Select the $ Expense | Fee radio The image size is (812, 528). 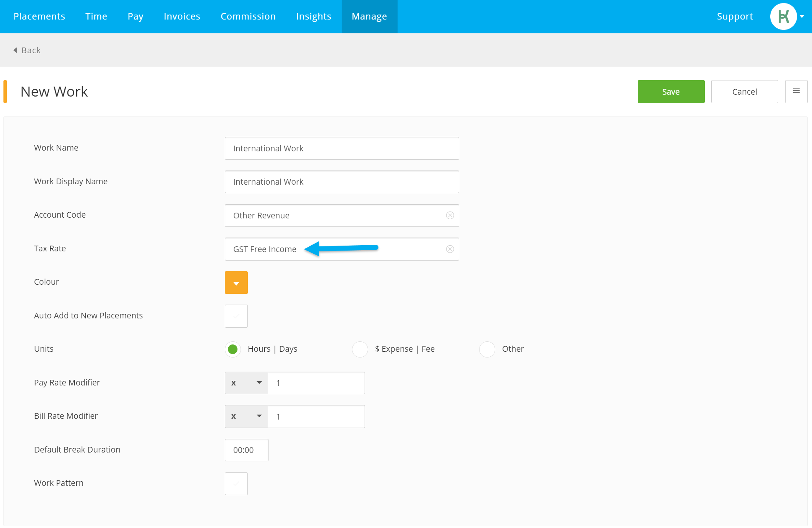tap(360, 349)
